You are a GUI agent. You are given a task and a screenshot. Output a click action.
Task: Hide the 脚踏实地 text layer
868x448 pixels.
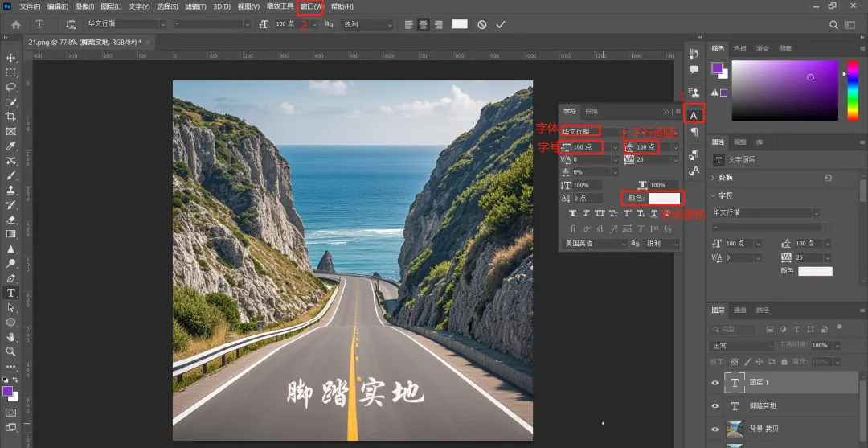pyautogui.click(x=715, y=406)
